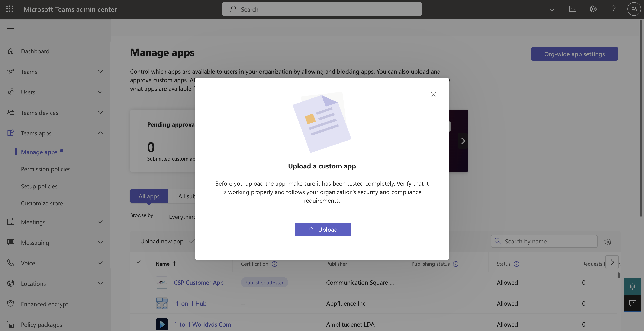Click Amplitudenet LDA publisher cell
The image size is (644, 331).
(350, 324)
